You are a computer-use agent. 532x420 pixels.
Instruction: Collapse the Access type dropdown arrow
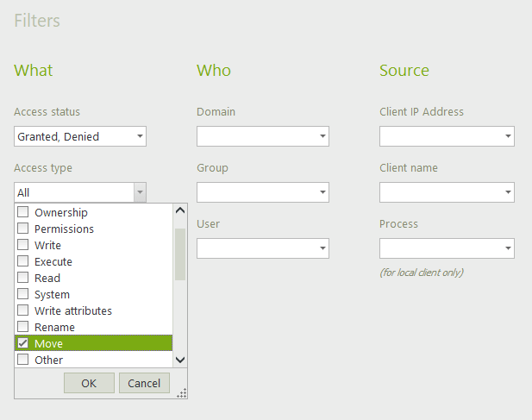140,192
